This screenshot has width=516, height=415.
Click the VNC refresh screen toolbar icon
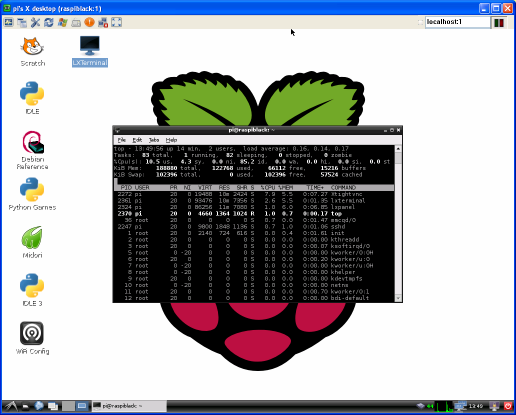click(49, 22)
